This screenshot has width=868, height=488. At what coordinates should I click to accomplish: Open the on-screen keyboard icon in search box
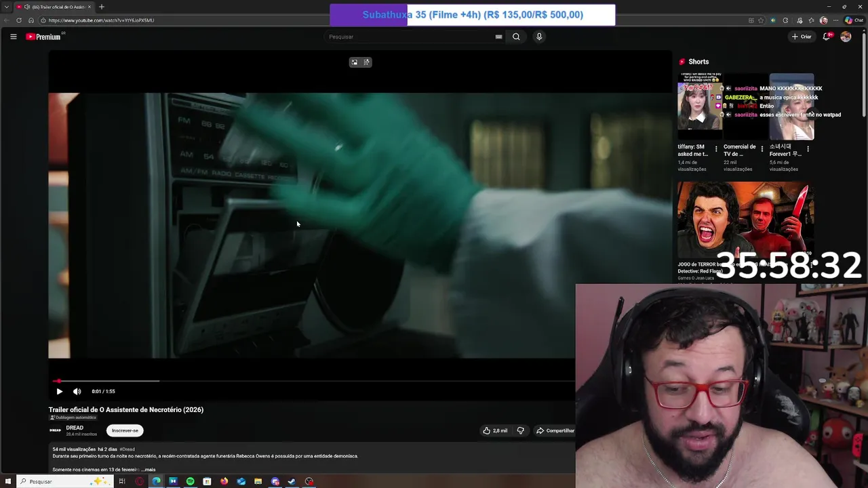(x=498, y=37)
